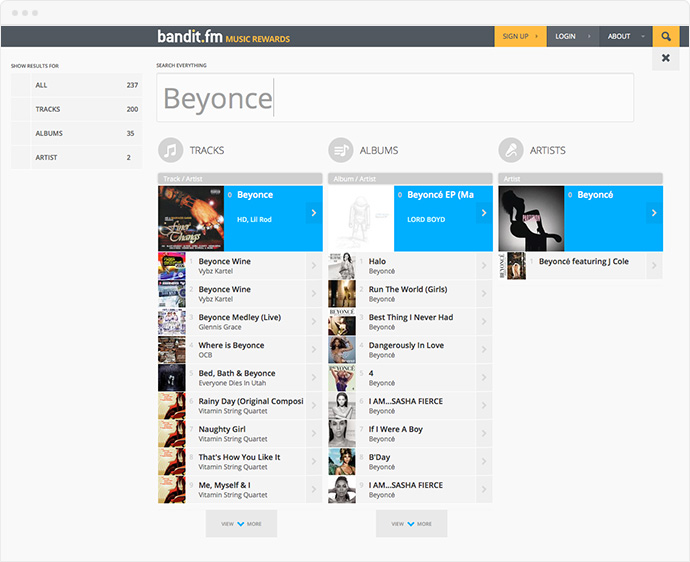Image resolution: width=690 pixels, height=562 pixels.
Task: View more tracks
Action: click(241, 524)
